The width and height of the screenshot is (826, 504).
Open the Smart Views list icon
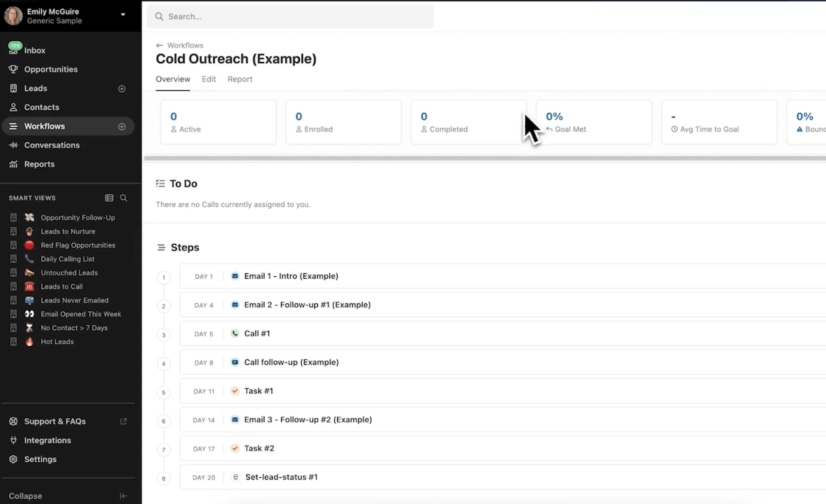coord(109,198)
